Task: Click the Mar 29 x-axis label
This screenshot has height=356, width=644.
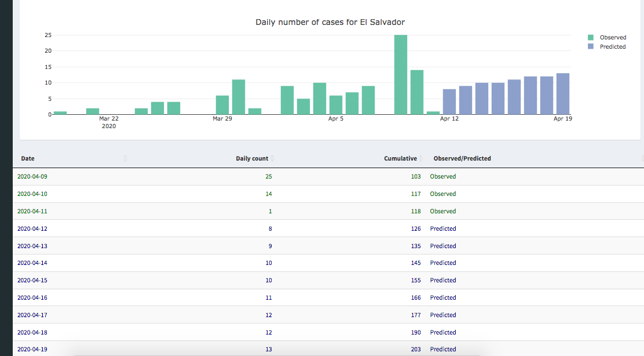Action: (222, 119)
